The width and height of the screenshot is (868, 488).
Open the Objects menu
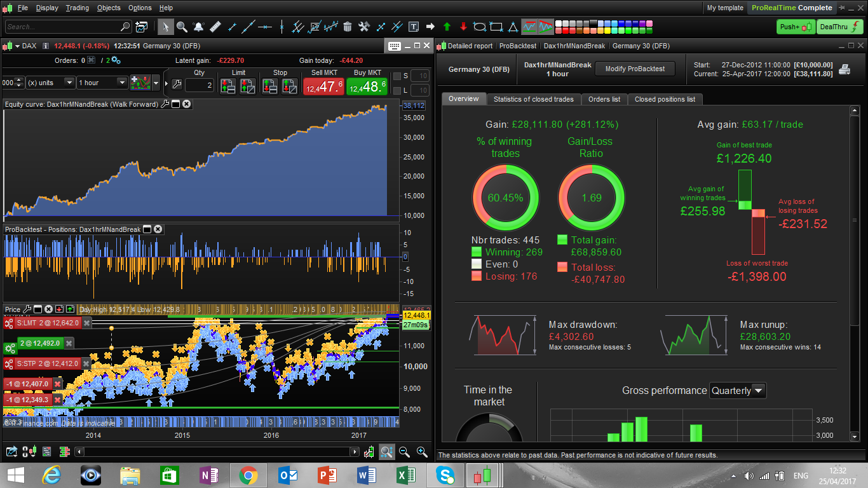pyautogui.click(x=109, y=8)
